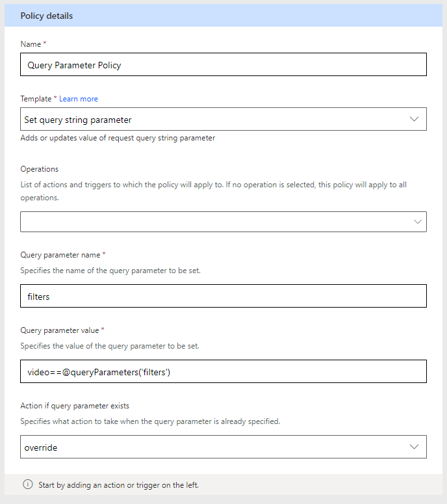Click the Template field label

(36, 99)
